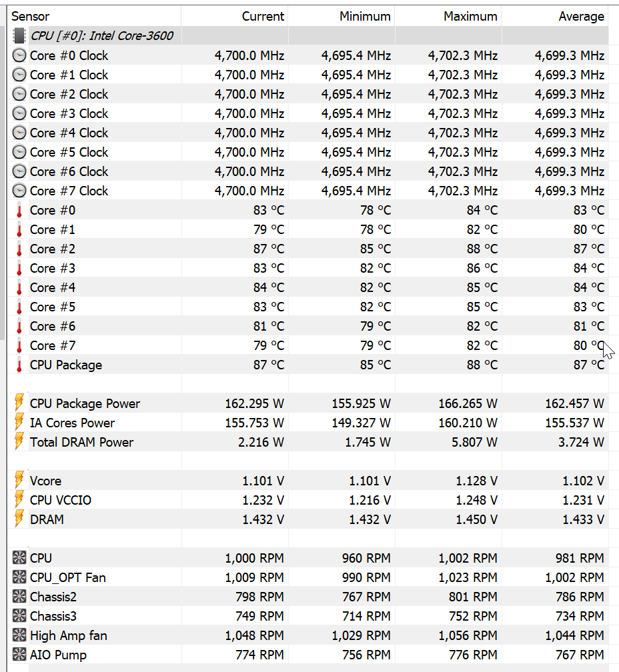Select the Total DRAM Power sensor row
This screenshot has height=672, width=619.
[81, 442]
